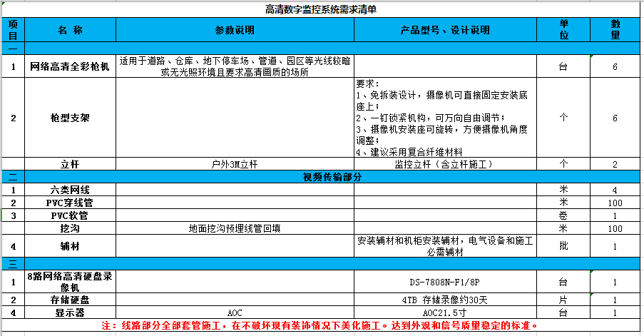Select the DS-7808N-F1/8P model cell
The height and width of the screenshot is (336, 644).
click(x=446, y=281)
